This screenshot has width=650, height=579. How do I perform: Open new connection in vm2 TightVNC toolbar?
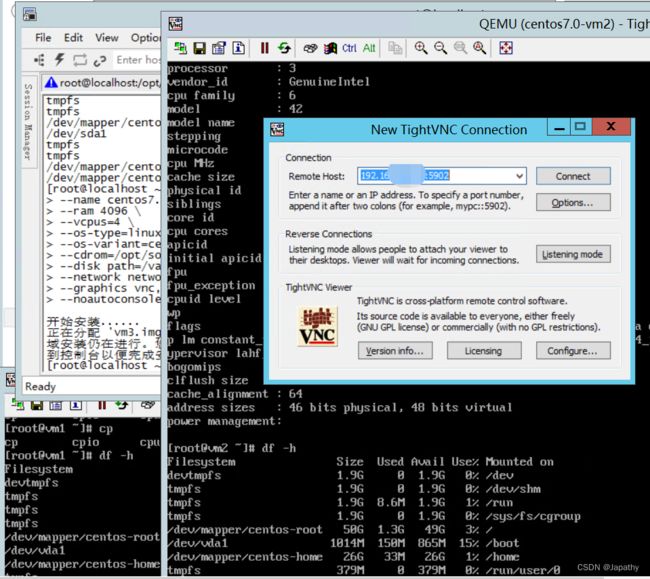[x=180, y=48]
